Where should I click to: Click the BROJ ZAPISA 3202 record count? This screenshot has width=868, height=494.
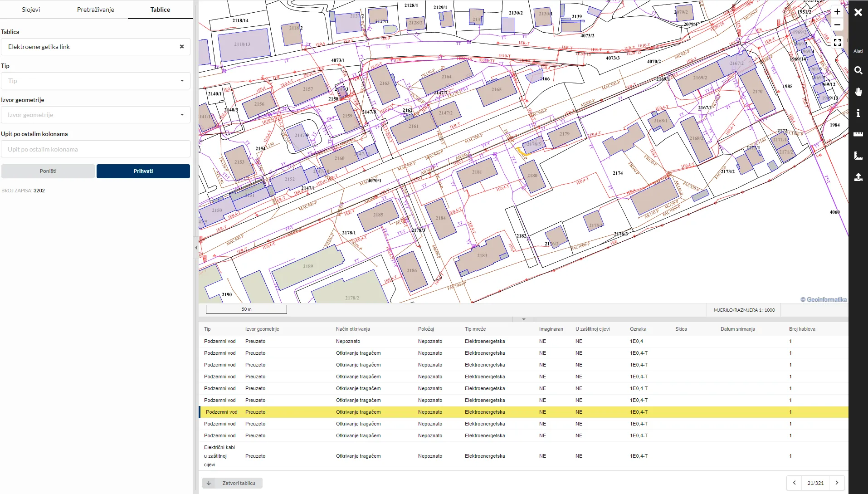tap(23, 191)
